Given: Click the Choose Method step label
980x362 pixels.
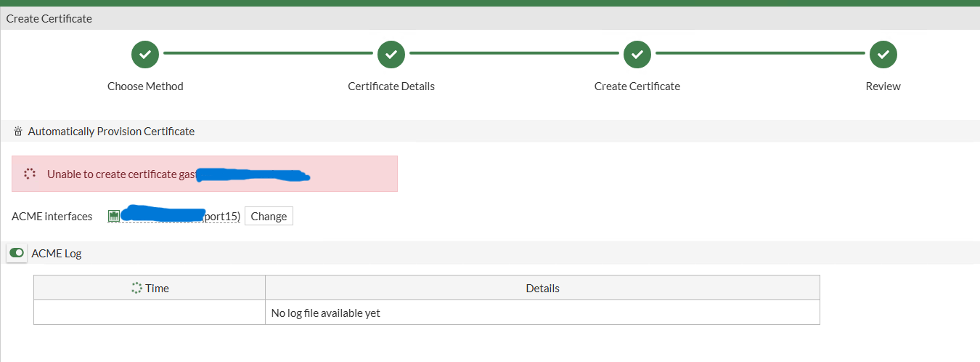Looking at the screenshot, I should coord(145,86).
